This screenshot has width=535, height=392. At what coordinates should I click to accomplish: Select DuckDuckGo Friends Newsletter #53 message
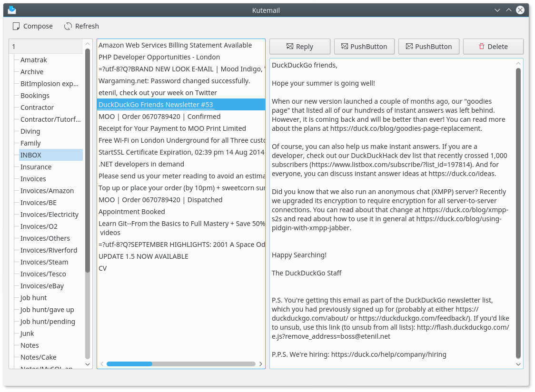(x=181, y=105)
